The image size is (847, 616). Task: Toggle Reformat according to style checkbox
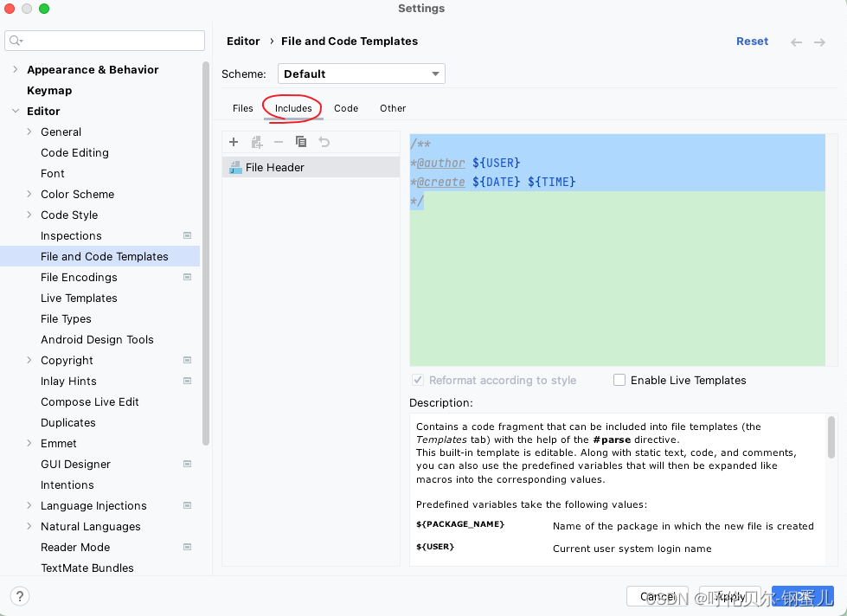[418, 380]
